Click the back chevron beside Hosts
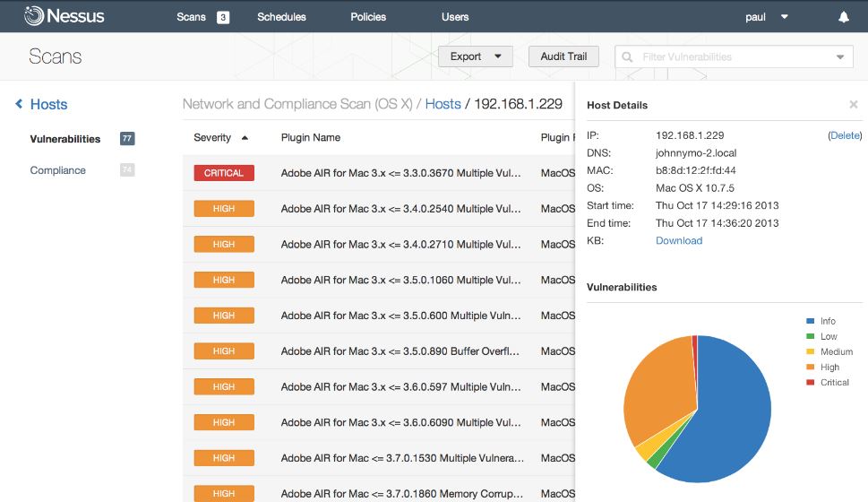Viewport: 868px width, 502px height. tap(19, 104)
